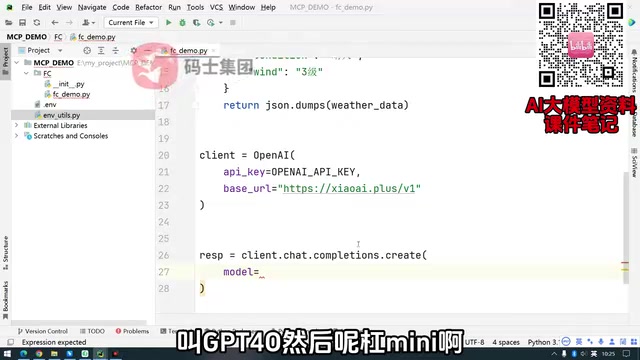Select the fc_demo.py editor tab
Image resolution: width=640 pixels, height=360 pixels.
pos(188,51)
